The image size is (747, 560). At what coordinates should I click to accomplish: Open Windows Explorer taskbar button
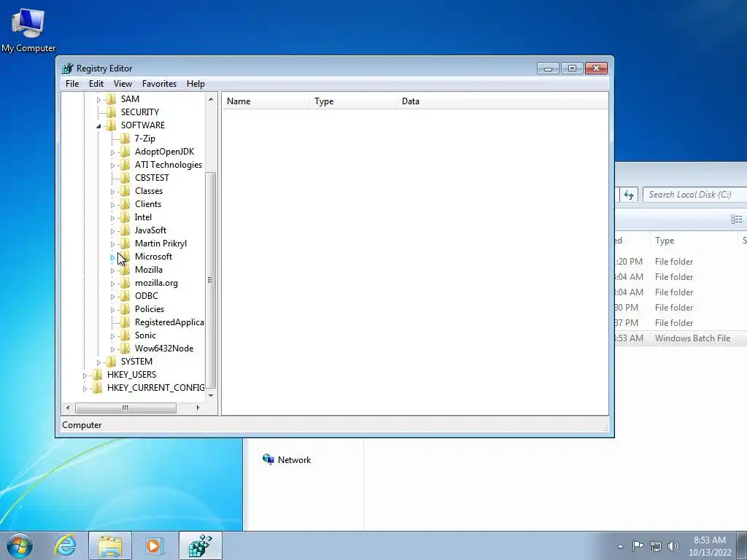click(x=110, y=545)
